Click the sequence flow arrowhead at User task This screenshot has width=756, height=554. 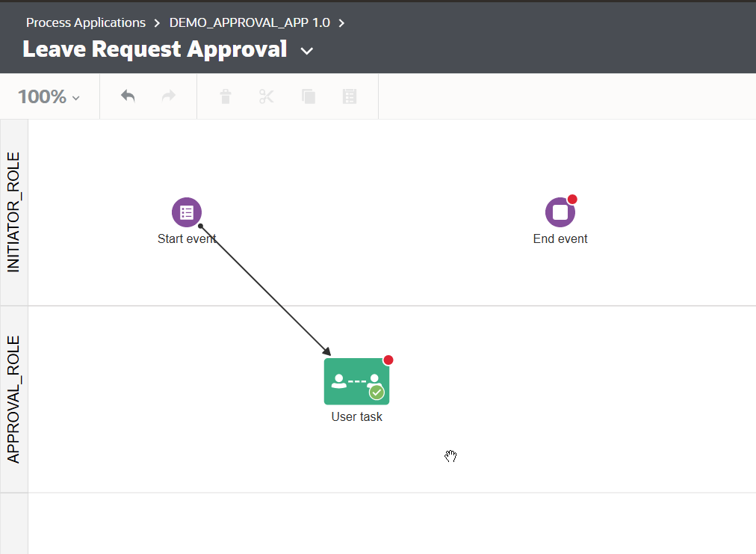point(326,352)
